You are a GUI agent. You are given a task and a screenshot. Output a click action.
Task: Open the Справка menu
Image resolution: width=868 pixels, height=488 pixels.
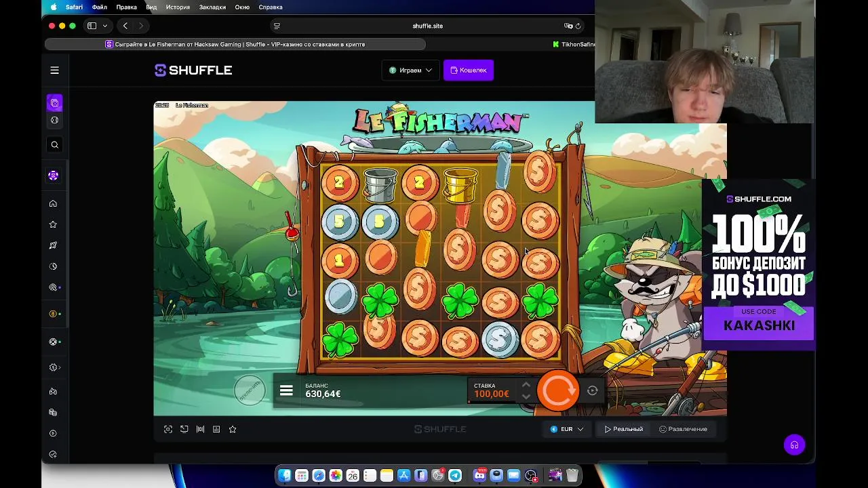click(271, 7)
